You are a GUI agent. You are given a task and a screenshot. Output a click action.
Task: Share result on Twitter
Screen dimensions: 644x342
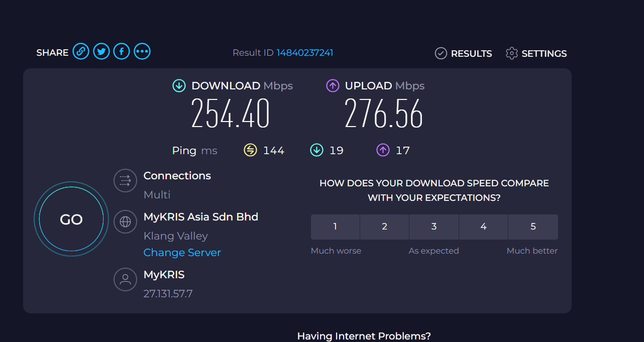(101, 51)
